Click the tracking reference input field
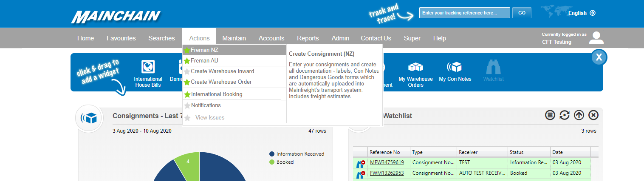 (x=464, y=13)
